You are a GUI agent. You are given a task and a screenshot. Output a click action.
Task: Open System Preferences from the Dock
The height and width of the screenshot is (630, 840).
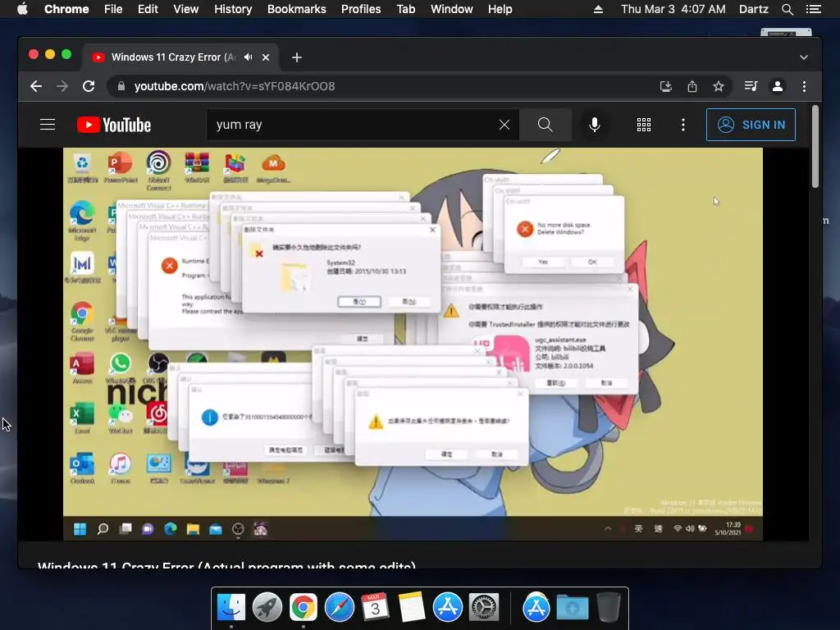(484, 607)
